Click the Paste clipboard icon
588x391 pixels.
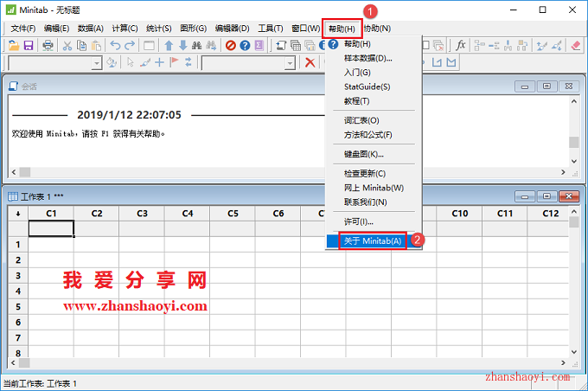(x=96, y=45)
